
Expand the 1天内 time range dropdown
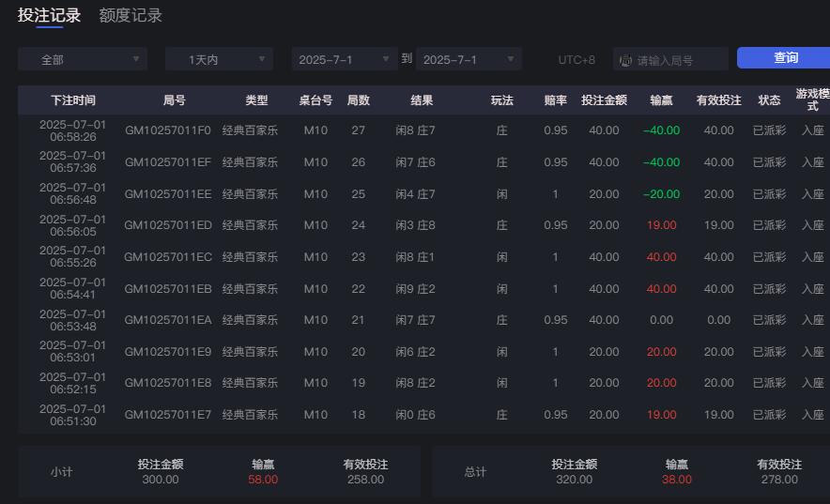218,59
